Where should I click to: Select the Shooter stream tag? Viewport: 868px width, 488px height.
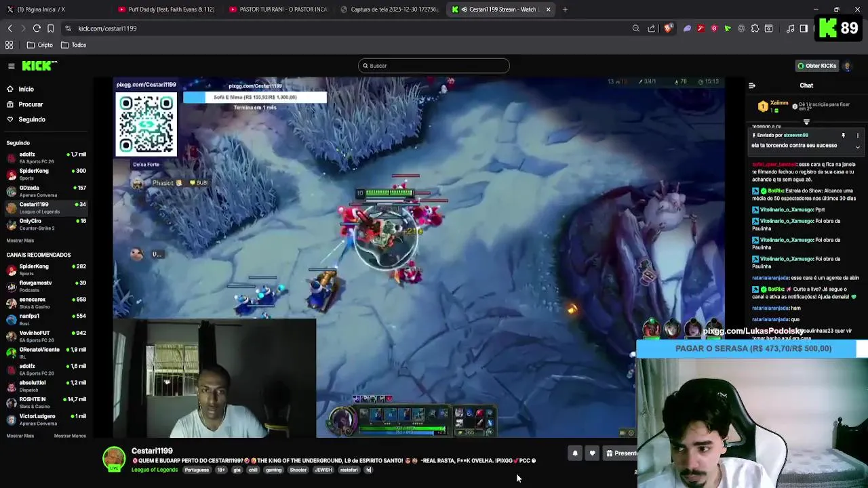(x=298, y=470)
